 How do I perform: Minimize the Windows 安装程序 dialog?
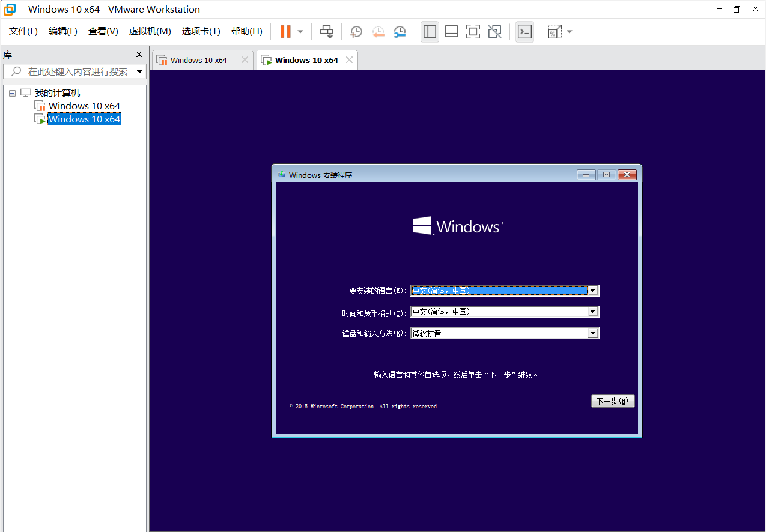click(586, 175)
